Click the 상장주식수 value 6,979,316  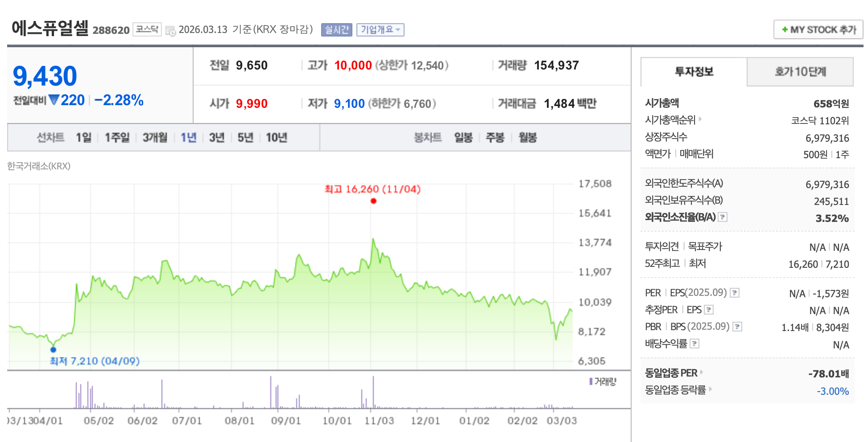[x=827, y=138]
